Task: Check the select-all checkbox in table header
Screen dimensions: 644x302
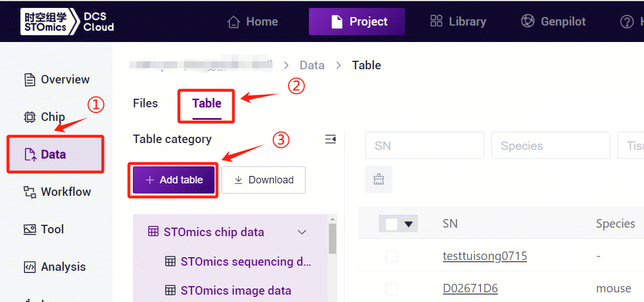Action: pos(391,224)
